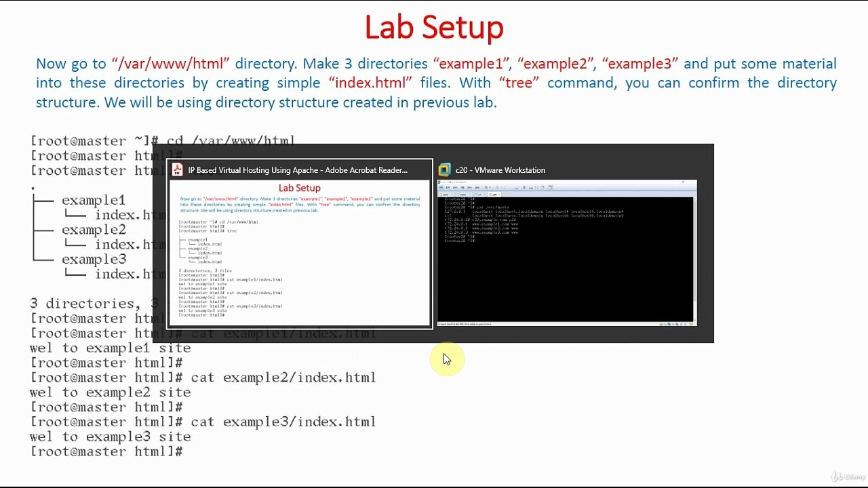Image resolution: width=868 pixels, height=488 pixels.
Task: Click the 'Lab Setup' slide heading
Action: click(x=434, y=27)
